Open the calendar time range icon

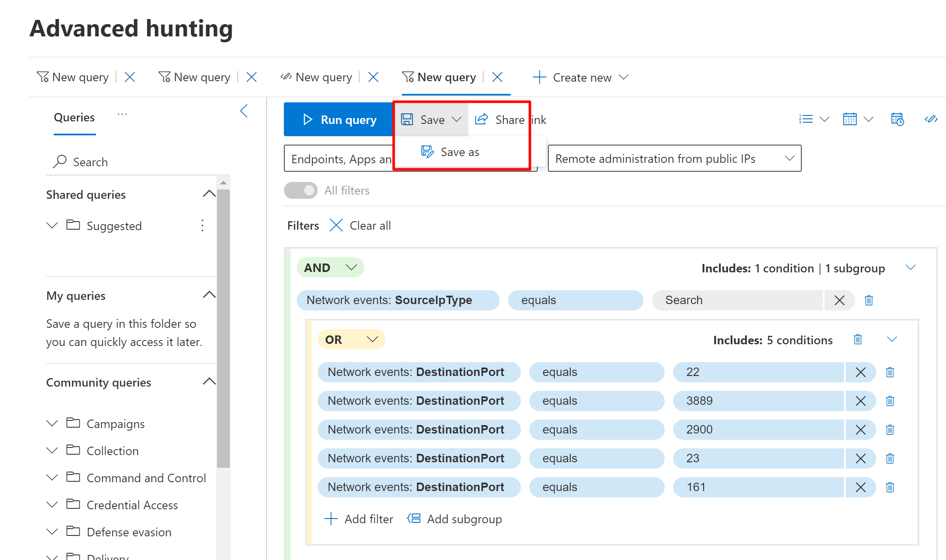(850, 119)
